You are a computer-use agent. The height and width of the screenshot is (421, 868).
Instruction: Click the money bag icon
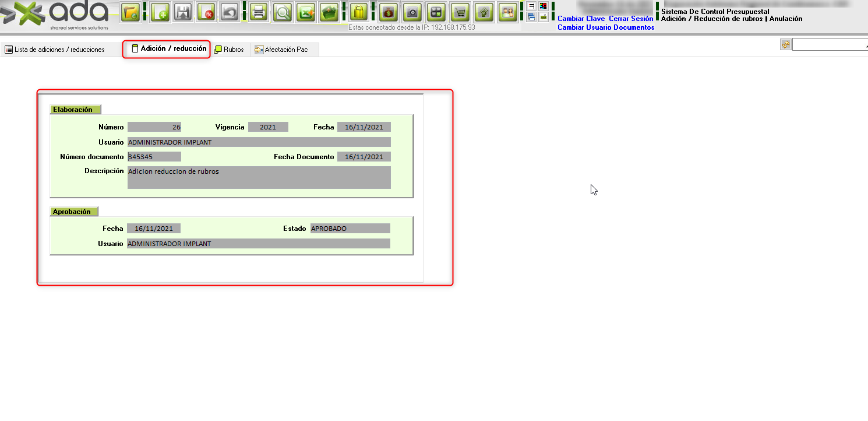[388, 12]
